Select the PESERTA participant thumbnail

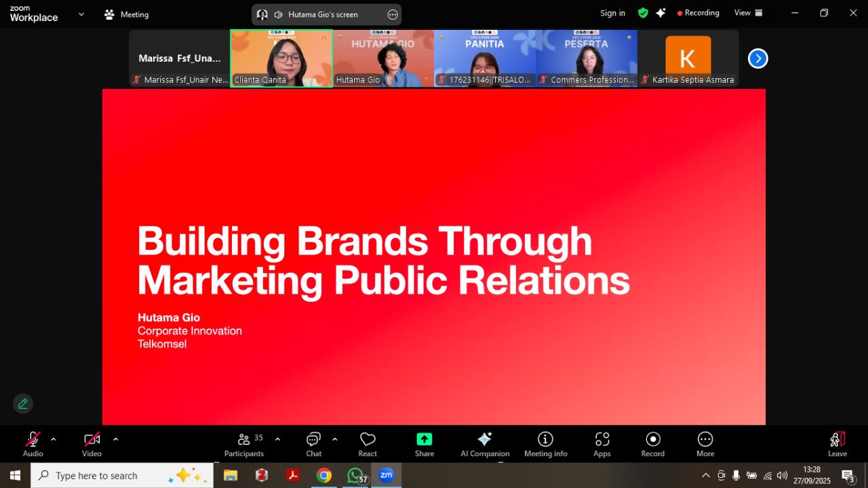click(587, 58)
